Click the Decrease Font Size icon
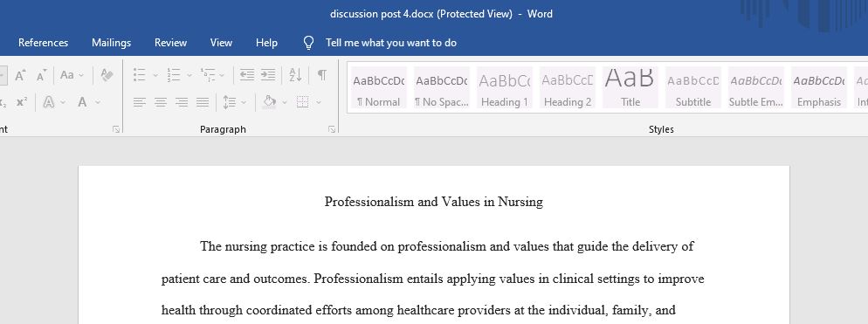Image resolution: width=868 pixels, height=324 pixels. coord(42,75)
